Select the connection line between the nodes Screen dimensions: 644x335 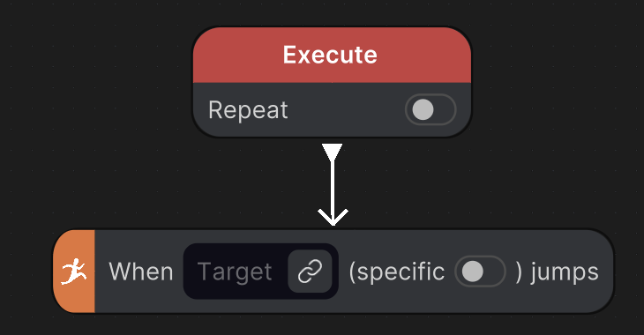coord(333,185)
